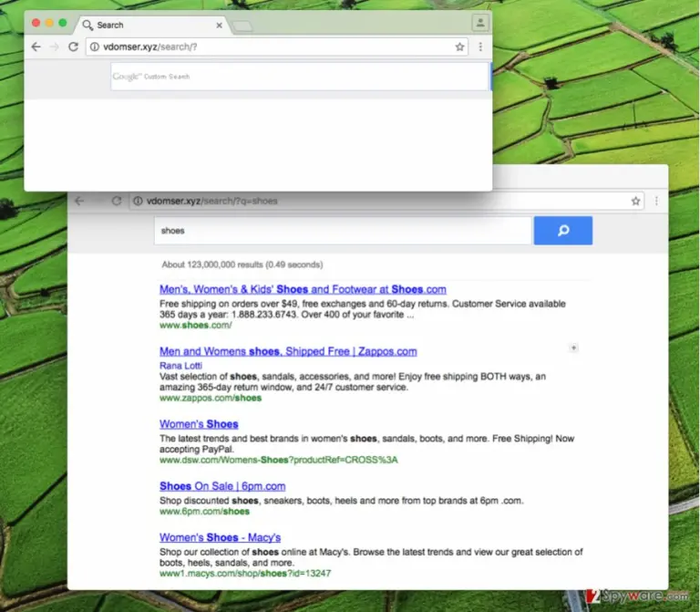This screenshot has height=612, width=700.
Task: Focus the Google Custom Search box
Action: point(299,77)
